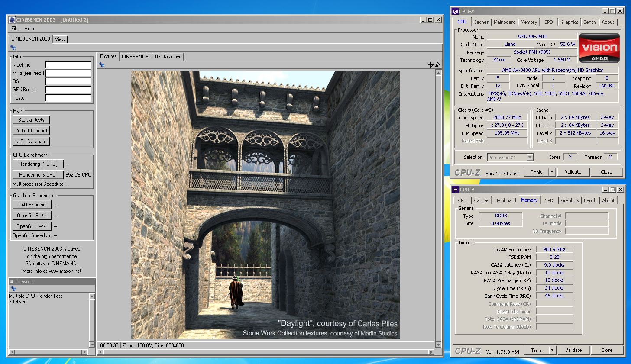Run Rendering (1 CPU) benchmark
This screenshot has height=364, width=631.
point(38,164)
